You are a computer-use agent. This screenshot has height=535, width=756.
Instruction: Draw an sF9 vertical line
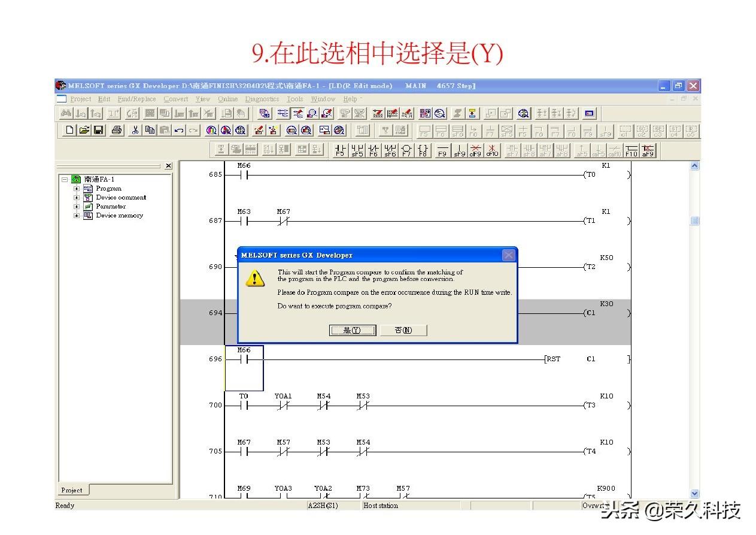point(459,150)
